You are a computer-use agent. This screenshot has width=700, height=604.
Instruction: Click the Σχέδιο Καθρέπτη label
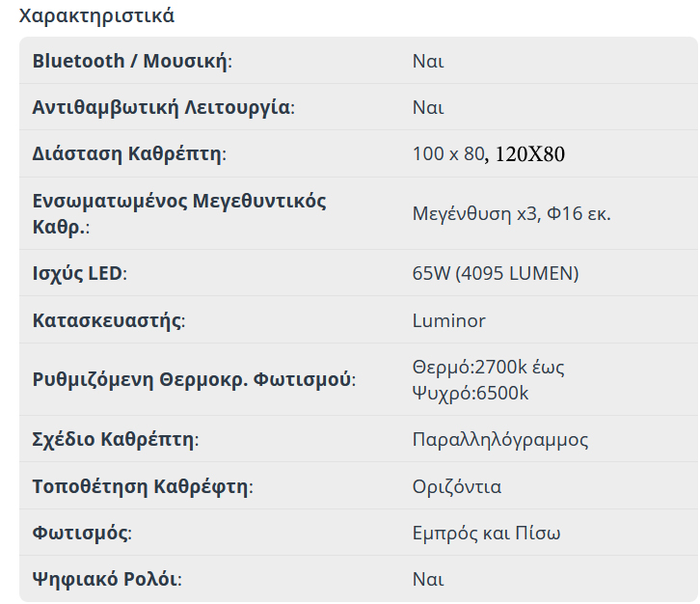tap(115, 440)
